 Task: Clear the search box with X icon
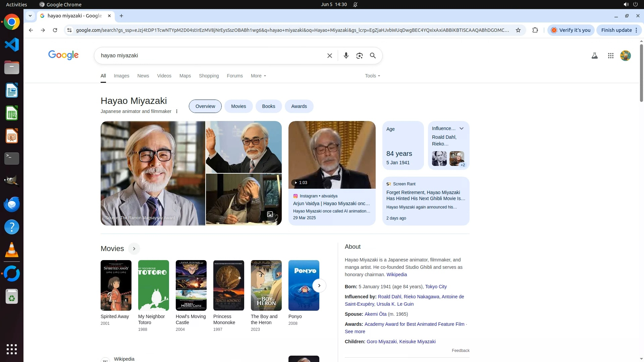click(x=329, y=56)
